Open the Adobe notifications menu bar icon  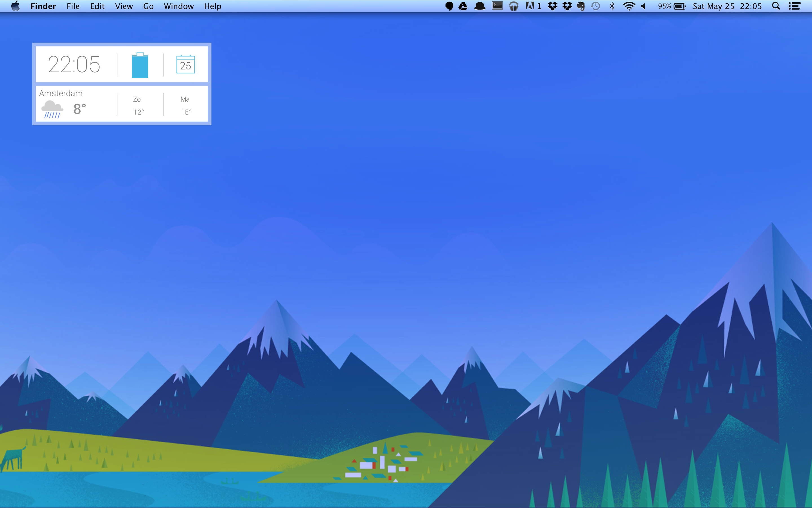coord(533,6)
